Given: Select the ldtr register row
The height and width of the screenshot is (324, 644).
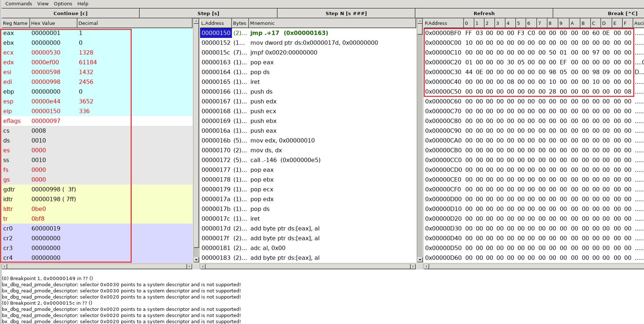Looking at the screenshot, I should click(x=97, y=209).
